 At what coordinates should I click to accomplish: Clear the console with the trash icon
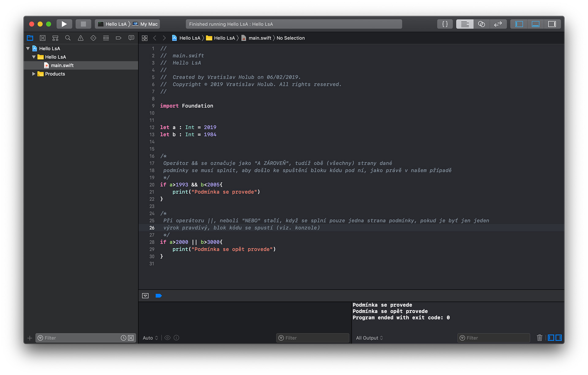[x=539, y=338]
